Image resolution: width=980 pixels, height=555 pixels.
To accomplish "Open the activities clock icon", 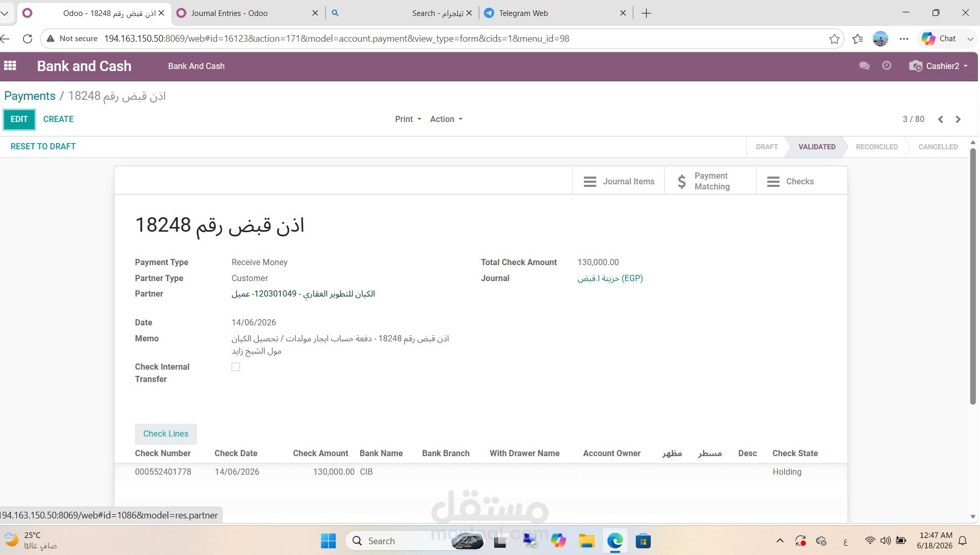I will click(x=886, y=65).
